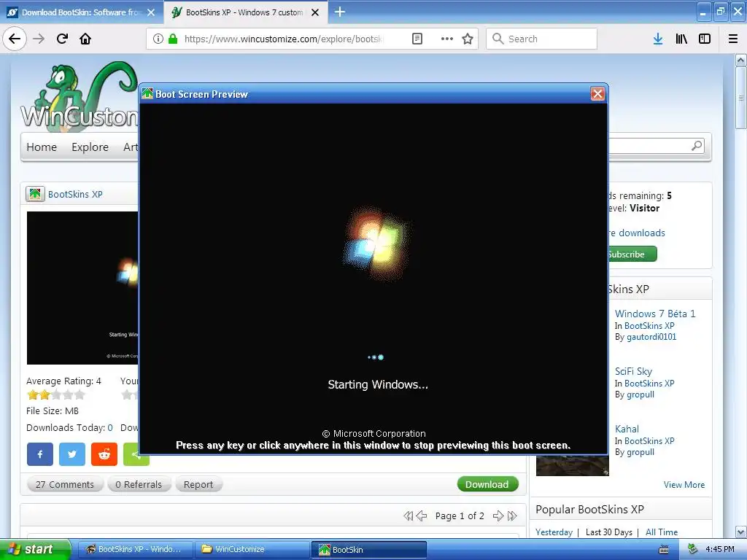The width and height of the screenshot is (747, 560).
Task: Open the BootSkins XP heading link
Action: (75, 194)
